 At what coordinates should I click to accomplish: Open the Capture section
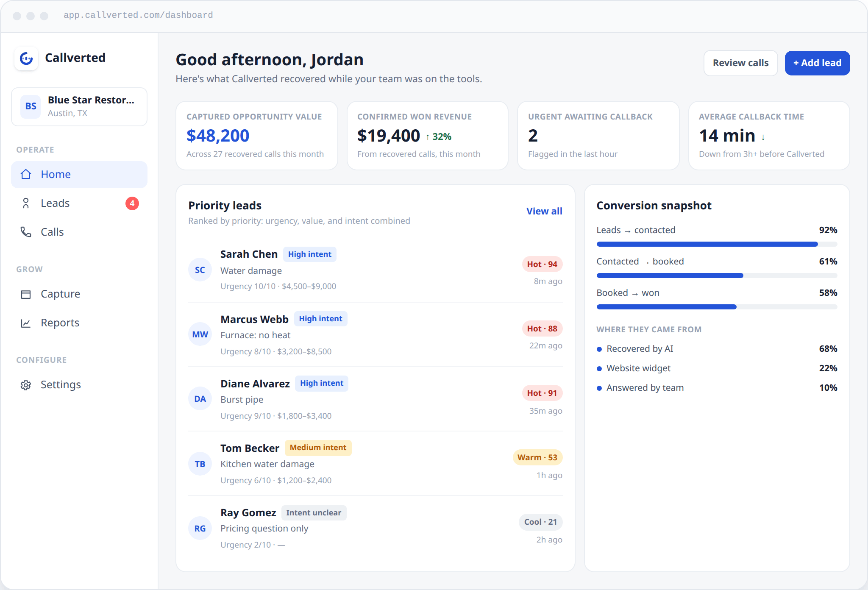pos(79,294)
